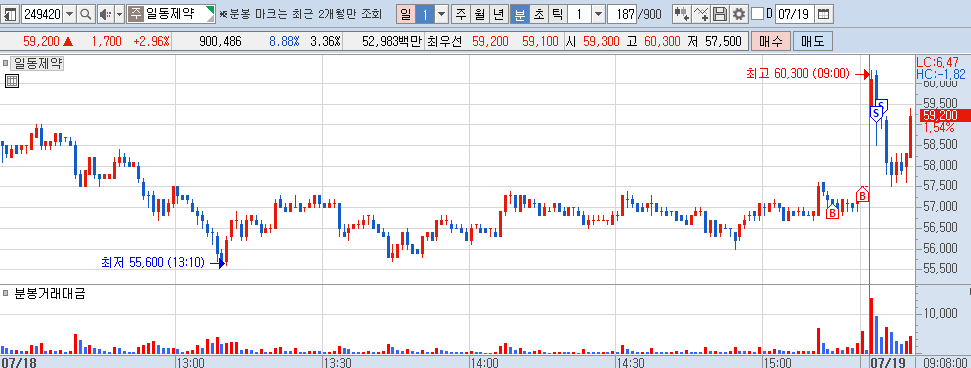Click the 8.88% value in quote bar

click(x=284, y=42)
